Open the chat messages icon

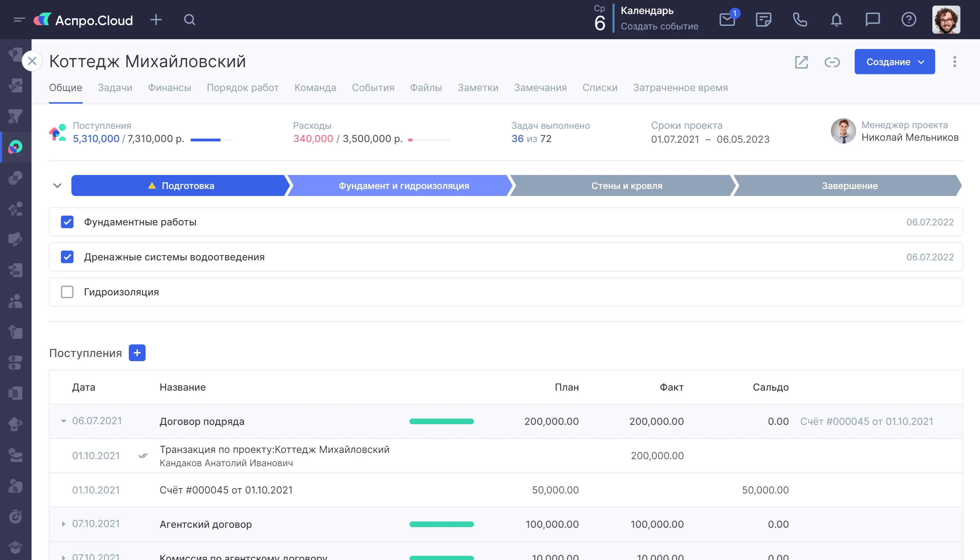[x=872, y=20]
